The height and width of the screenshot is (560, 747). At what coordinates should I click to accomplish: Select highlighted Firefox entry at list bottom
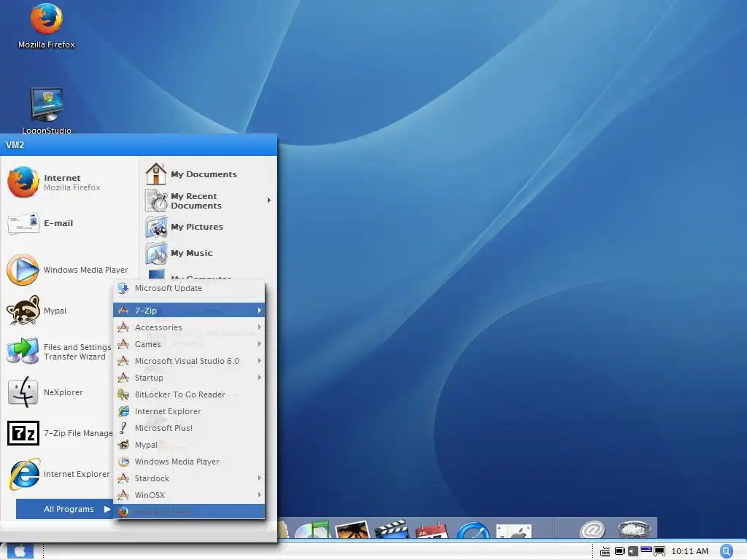tap(189, 511)
